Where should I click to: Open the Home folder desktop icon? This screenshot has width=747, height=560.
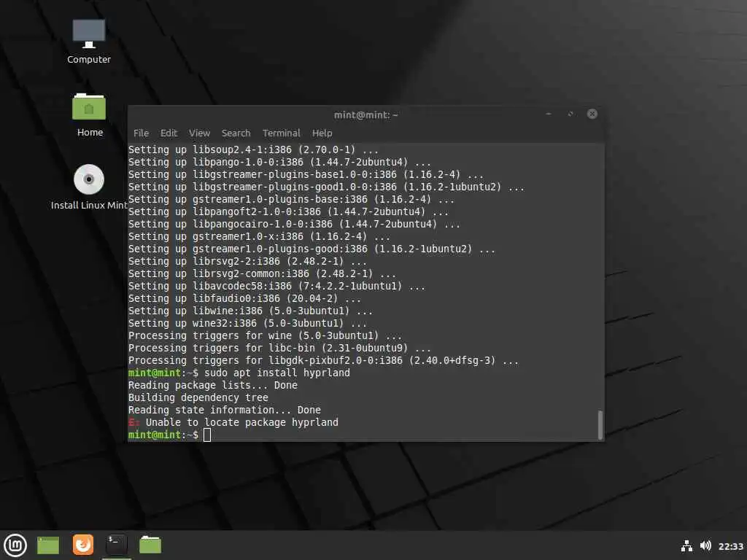click(89, 114)
